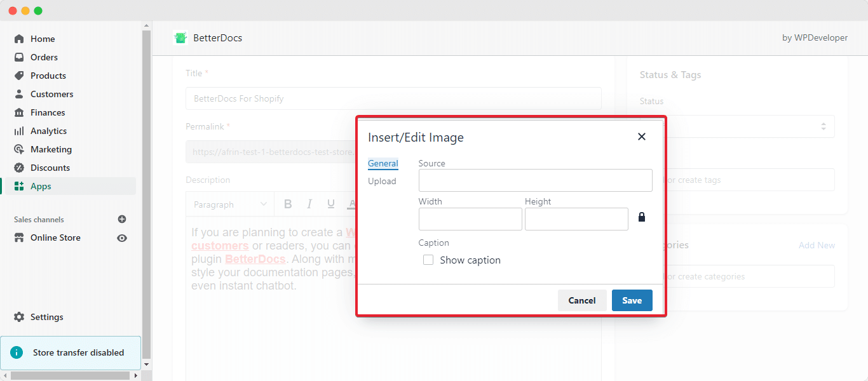Open the Paragraph style dropdown
The width and height of the screenshot is (868, 381).
pos(231,204)
